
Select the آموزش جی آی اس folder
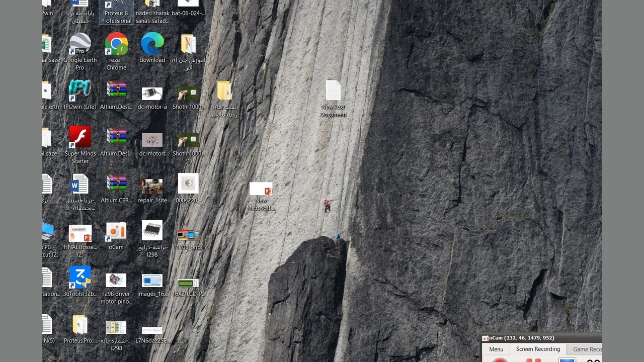188,51
